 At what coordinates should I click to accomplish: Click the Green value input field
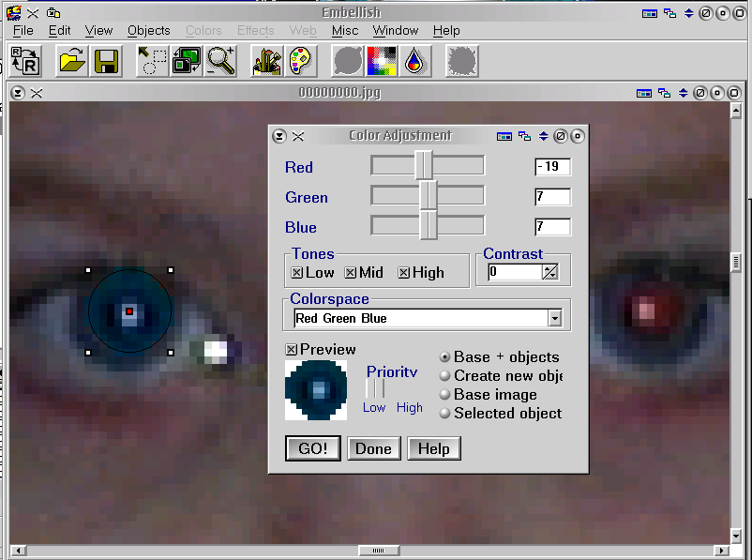(x=552, y=197)
